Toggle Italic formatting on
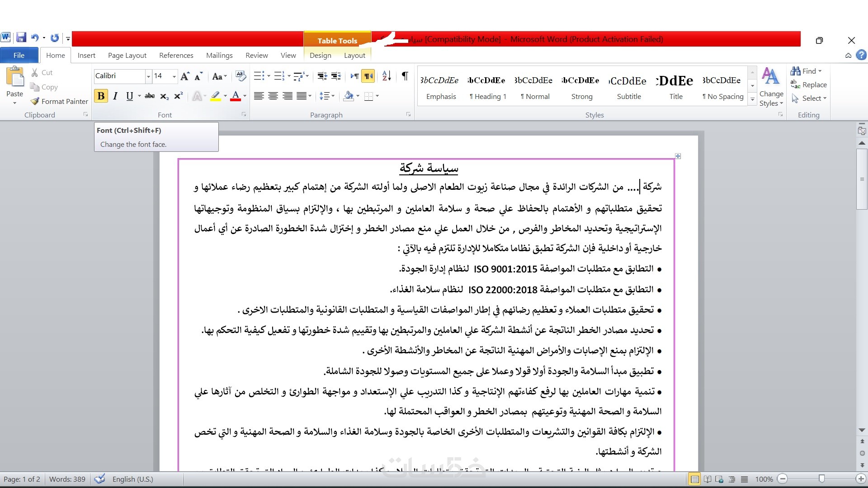 pyautogui.click(x=115, y=96)
